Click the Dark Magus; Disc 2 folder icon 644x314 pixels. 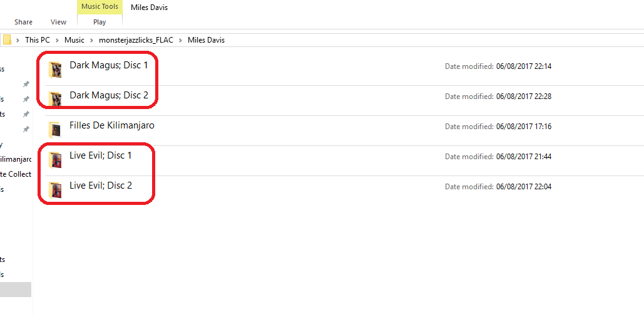pyautogui.click(x=56, y=98)
